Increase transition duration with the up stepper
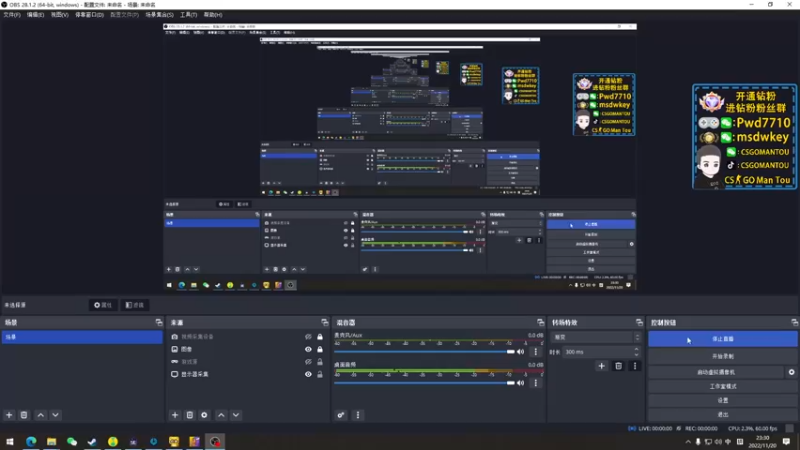 click(x=636, y=349)
